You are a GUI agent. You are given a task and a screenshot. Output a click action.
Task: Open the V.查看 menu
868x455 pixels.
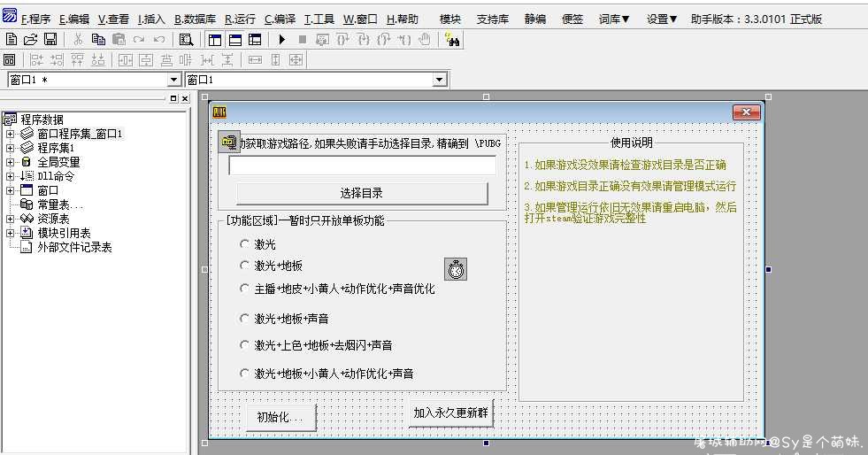tap(113, 19)
